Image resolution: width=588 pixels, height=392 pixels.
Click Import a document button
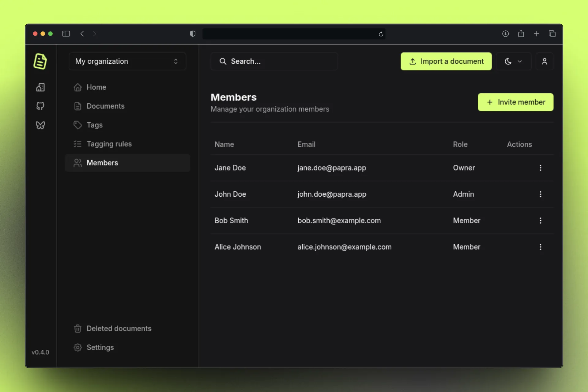tap(446, 61)
